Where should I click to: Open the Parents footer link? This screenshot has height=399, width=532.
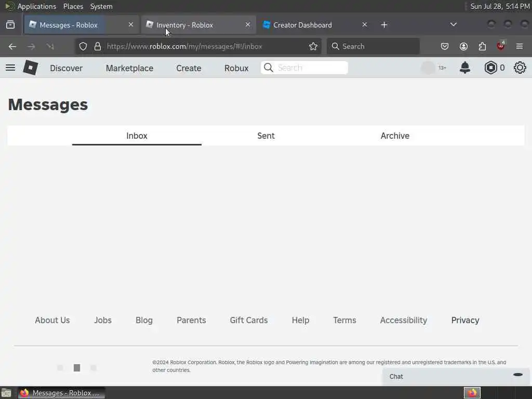191,320
